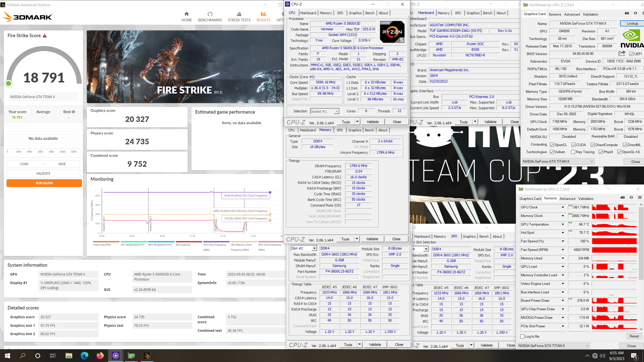
Task: Open Cortana from taskbar
Action: tap(38, 355)
